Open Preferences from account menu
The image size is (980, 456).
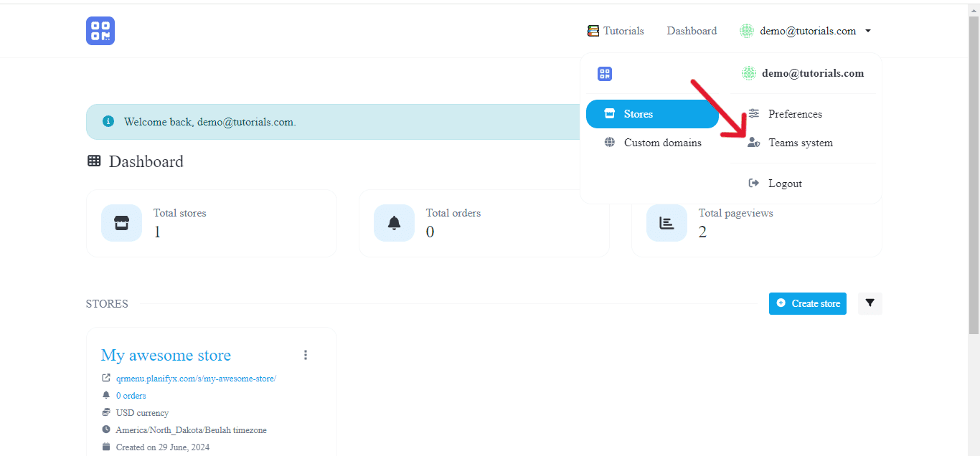point(794,114)
